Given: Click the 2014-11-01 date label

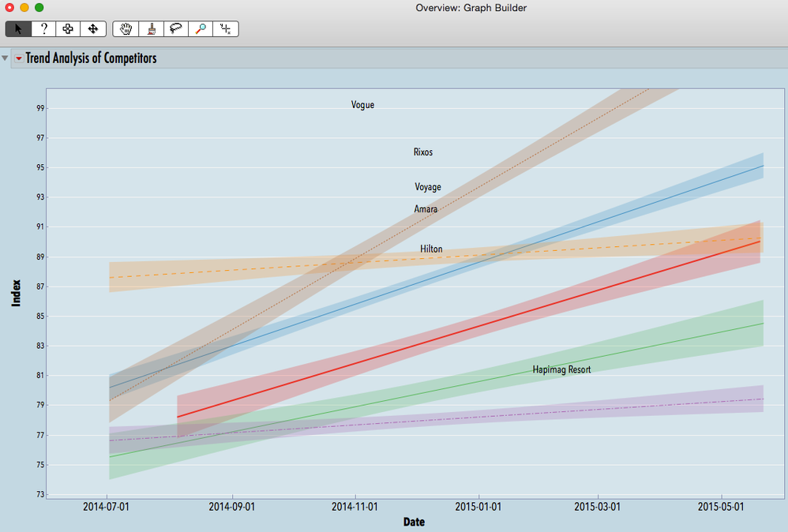Looking at the screenshot, I should [x=355, y=507].
